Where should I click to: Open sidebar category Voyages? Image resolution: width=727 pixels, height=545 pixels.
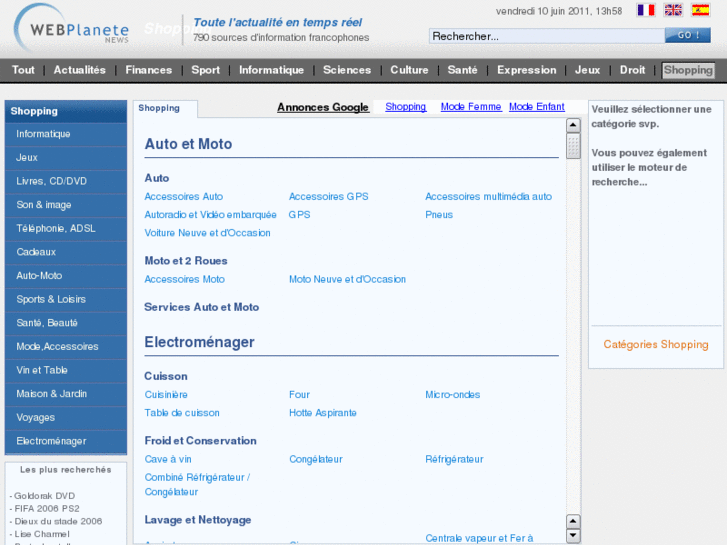pos(66,417)
